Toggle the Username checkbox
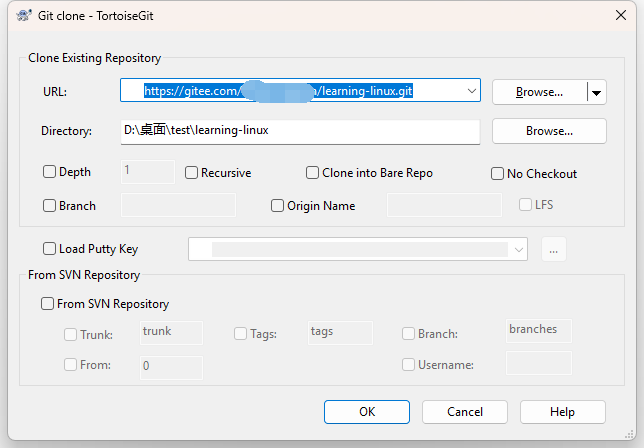Screen dimensions: 644x448 [x=408, y=365]
